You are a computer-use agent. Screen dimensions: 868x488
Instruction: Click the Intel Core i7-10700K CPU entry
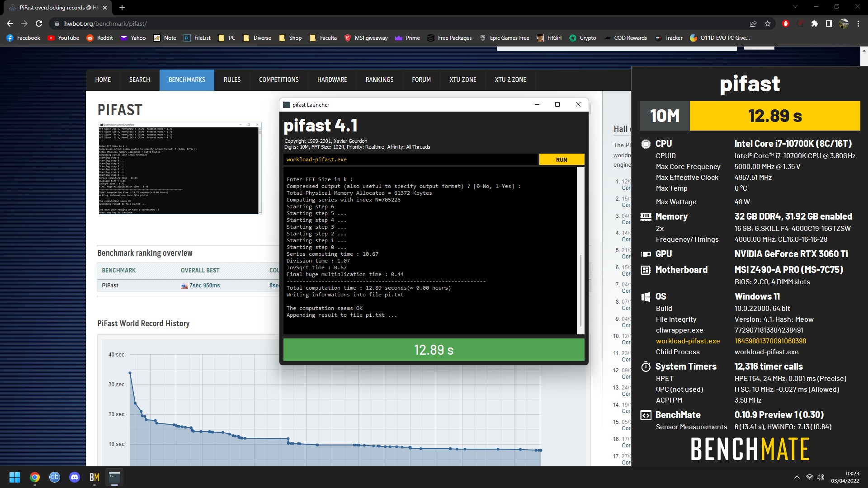(793, 144)
